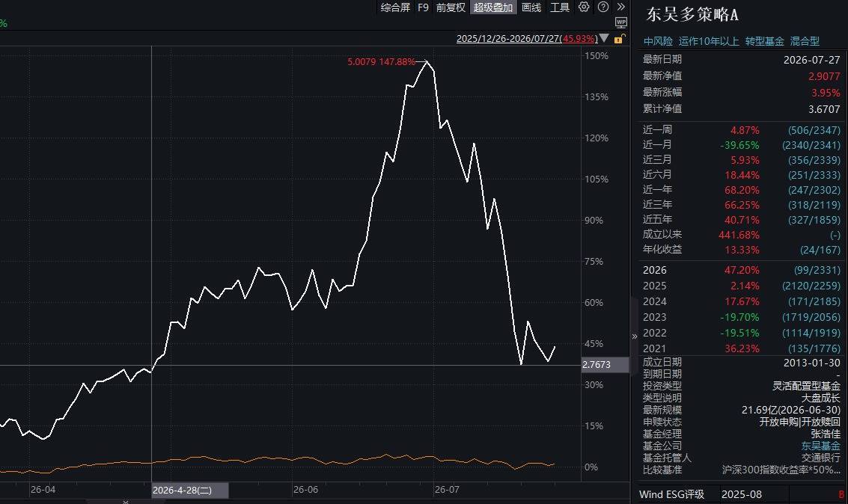848x504 pixels.
Task: Open the chart settings gear icon
Action: [584, 7]
